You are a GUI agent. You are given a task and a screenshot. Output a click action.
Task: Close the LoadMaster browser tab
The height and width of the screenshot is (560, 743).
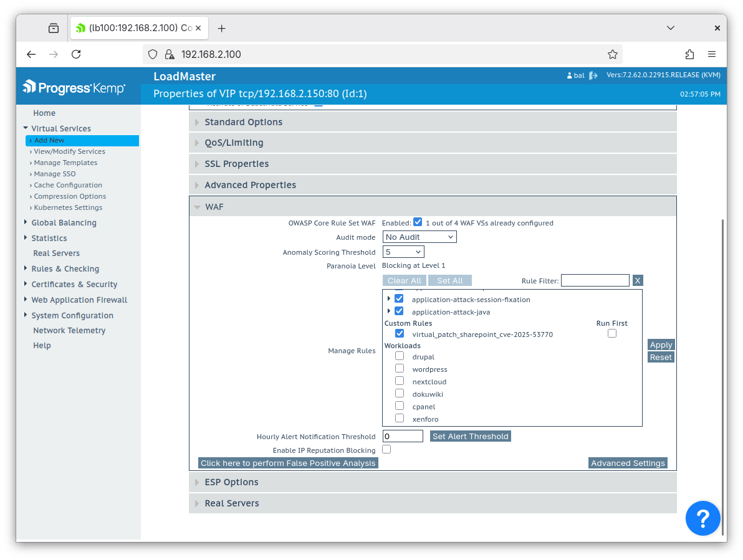[x=198, y=28]
